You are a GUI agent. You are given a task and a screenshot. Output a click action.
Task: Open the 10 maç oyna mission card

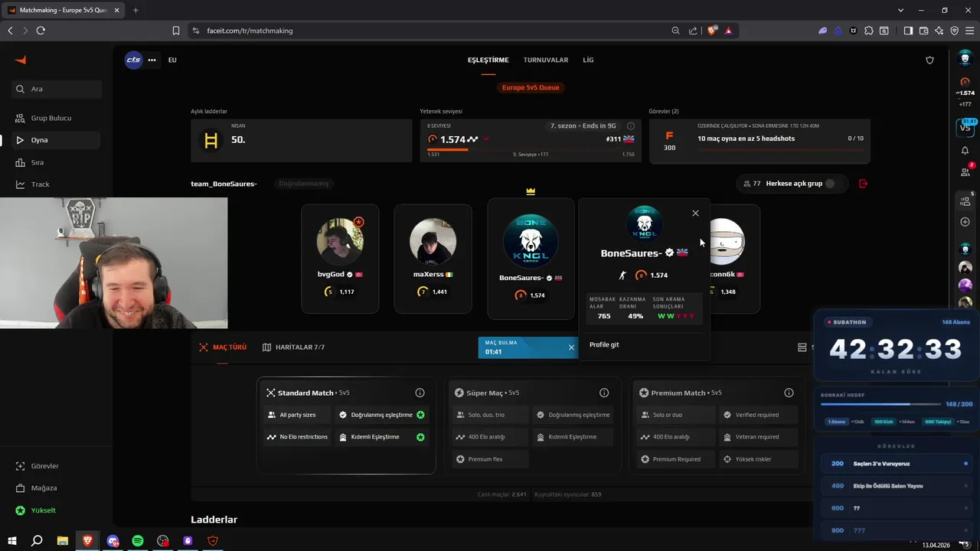[759, 140]
